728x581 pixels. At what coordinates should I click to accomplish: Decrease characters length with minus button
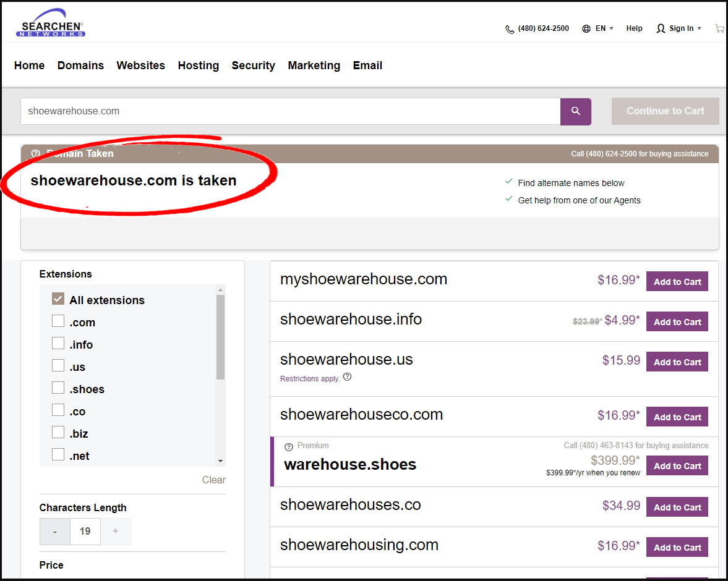55,532
